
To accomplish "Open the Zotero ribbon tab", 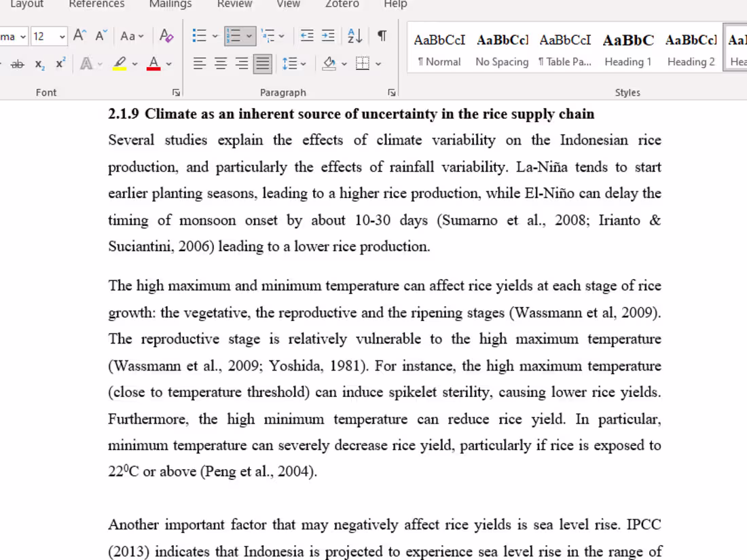I will 342,4.
